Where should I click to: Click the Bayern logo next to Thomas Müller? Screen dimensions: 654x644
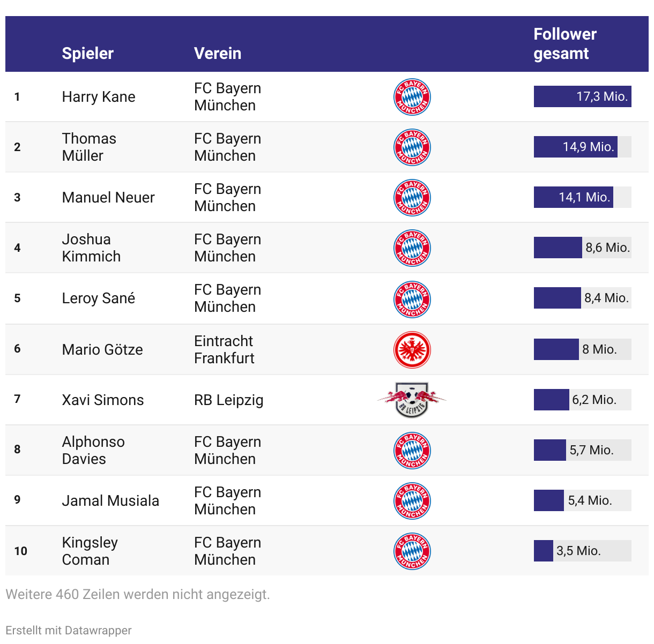(412, 147)
